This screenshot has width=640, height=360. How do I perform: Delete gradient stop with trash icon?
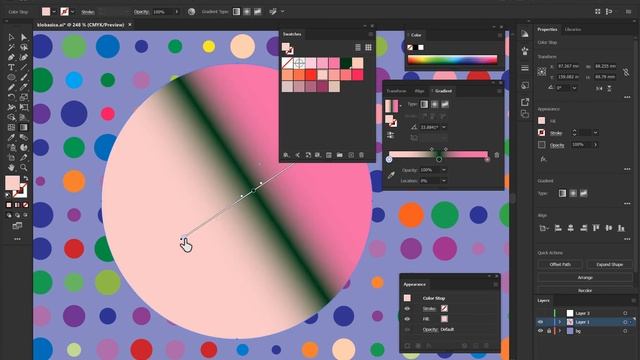pos(497,155)
